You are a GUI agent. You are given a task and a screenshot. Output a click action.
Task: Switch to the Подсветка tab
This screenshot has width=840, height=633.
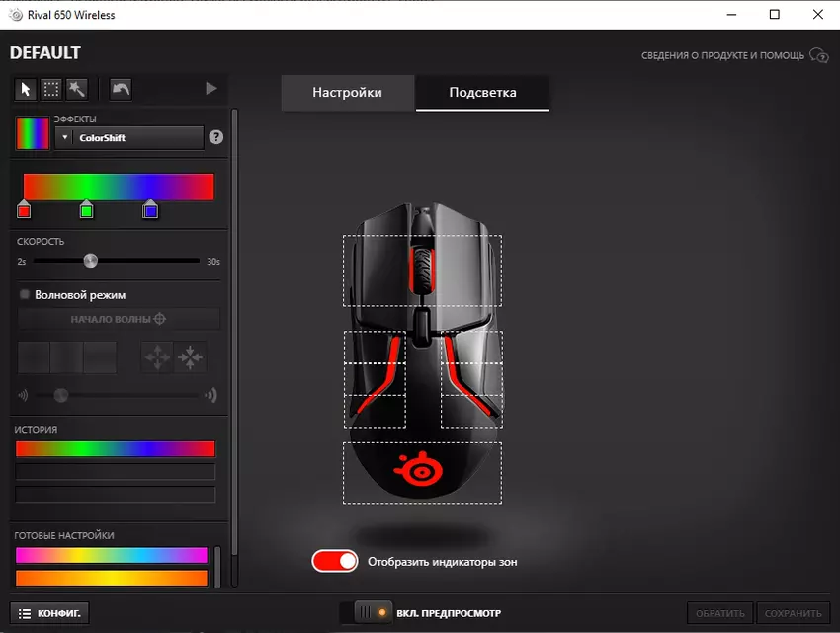(482, 93)
